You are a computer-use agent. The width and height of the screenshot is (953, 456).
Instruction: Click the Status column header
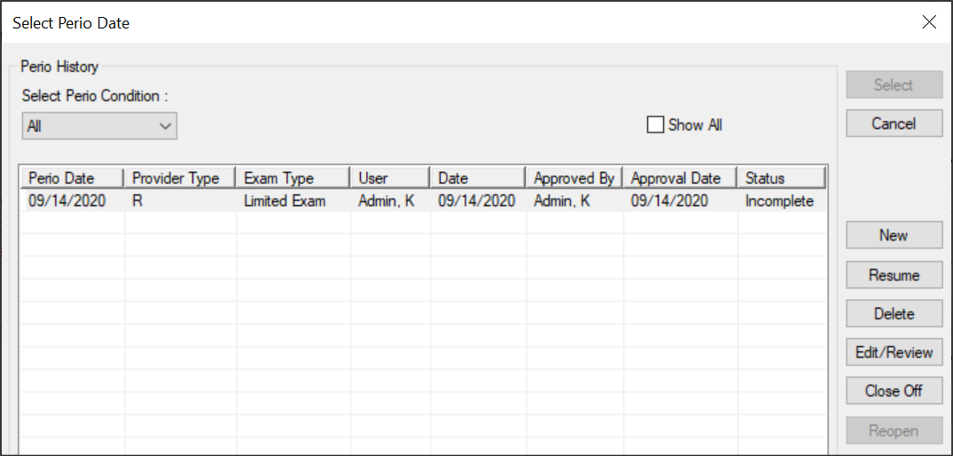coord(782,178)
